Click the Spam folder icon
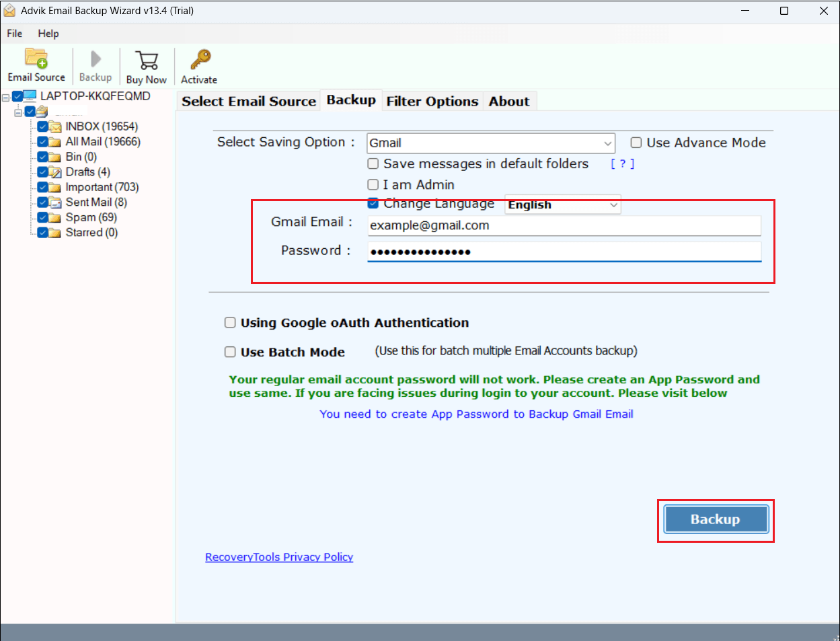The width and height of the screenshot is (840, 641). (55, 217)
